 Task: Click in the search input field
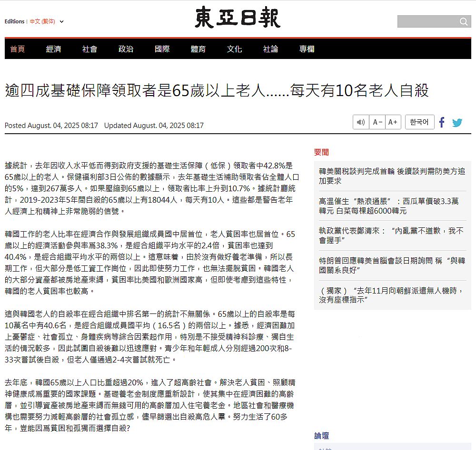427,22
